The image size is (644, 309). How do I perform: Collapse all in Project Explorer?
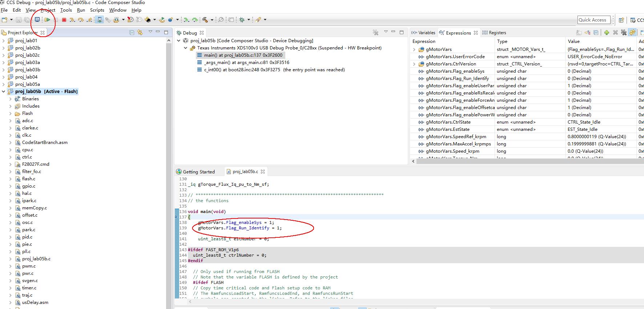132,32
